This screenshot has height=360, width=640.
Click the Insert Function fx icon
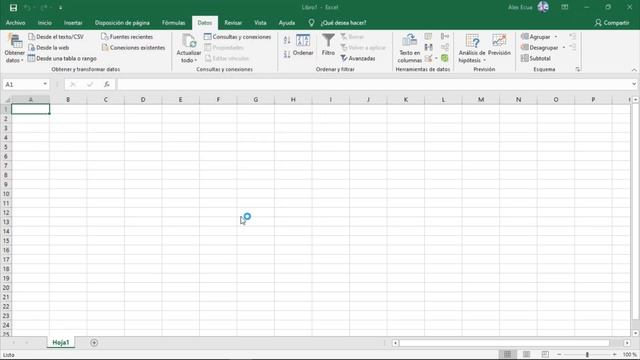coord(107,84)
